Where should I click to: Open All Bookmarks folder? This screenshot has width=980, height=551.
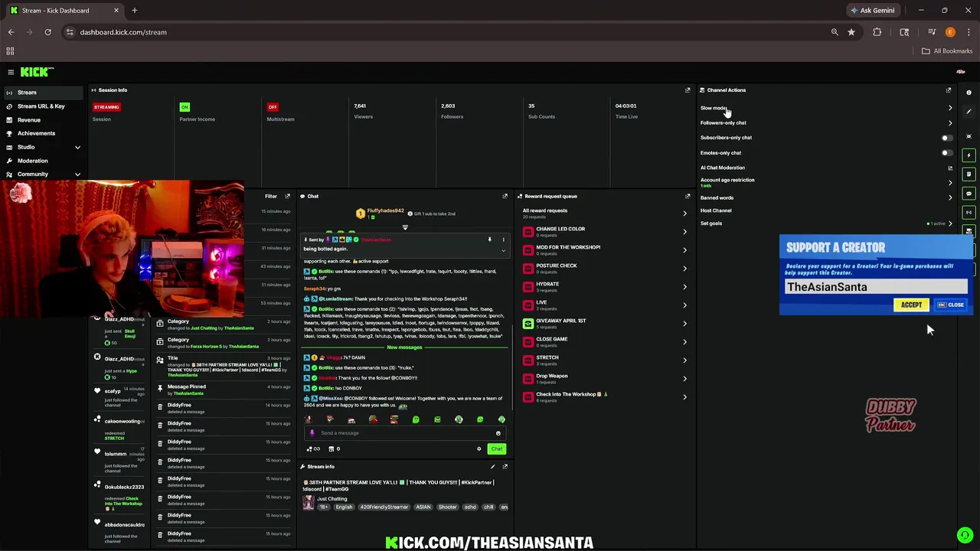coord(947,51)
